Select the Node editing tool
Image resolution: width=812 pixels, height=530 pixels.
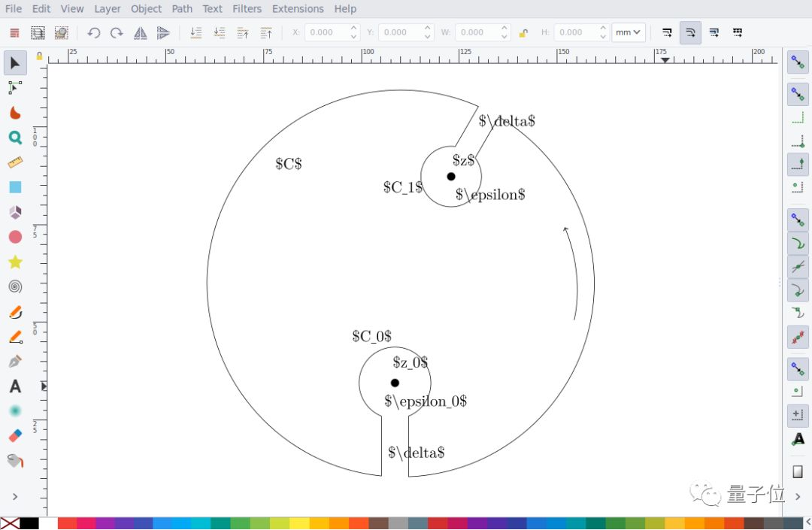pos(15,88)
